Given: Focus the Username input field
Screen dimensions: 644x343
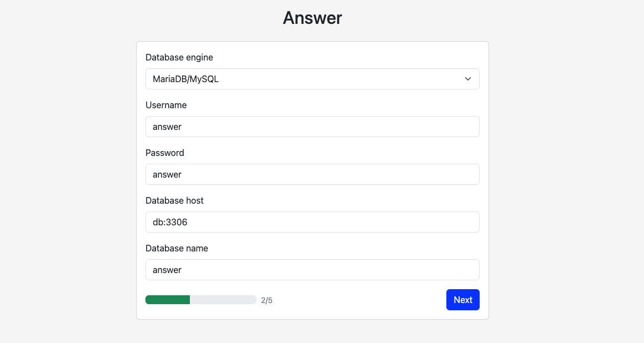Looking at the screenshot, I should point(312,127).
